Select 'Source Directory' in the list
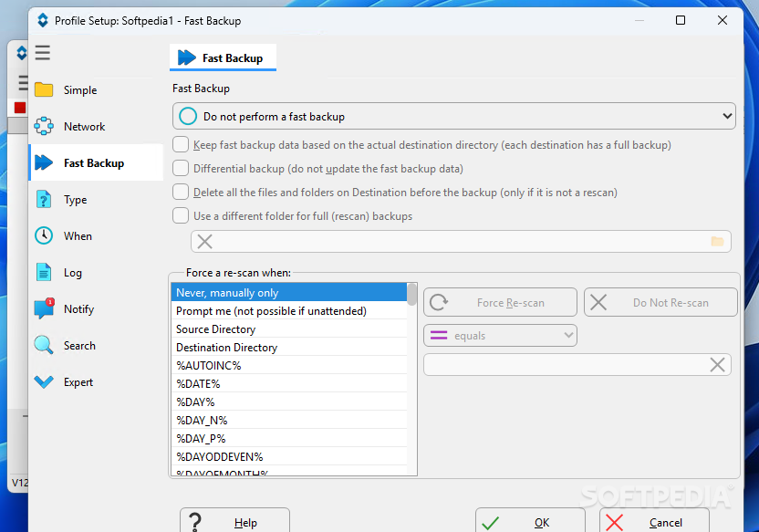This screenshot has height=532, width=759. (x=289, y=329)
